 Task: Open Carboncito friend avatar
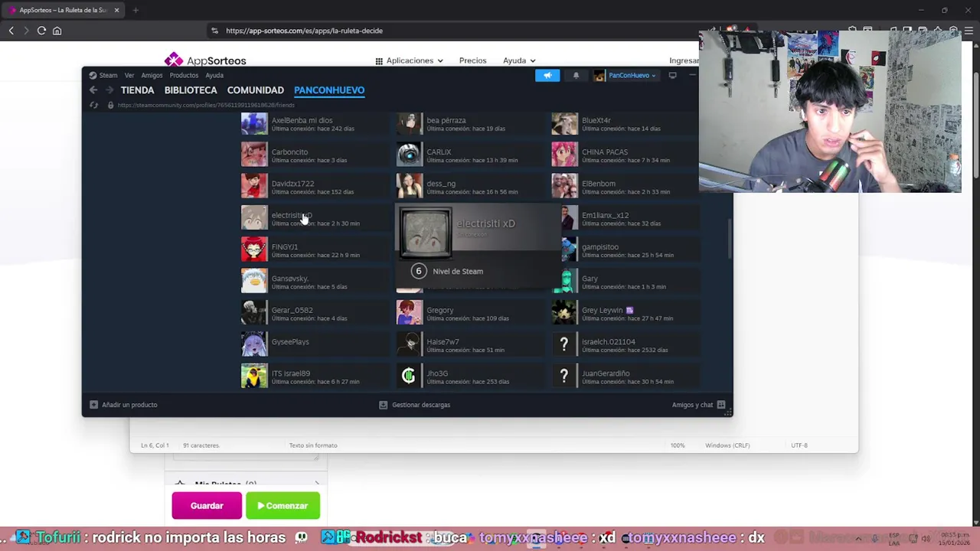(x=254, y=155)
